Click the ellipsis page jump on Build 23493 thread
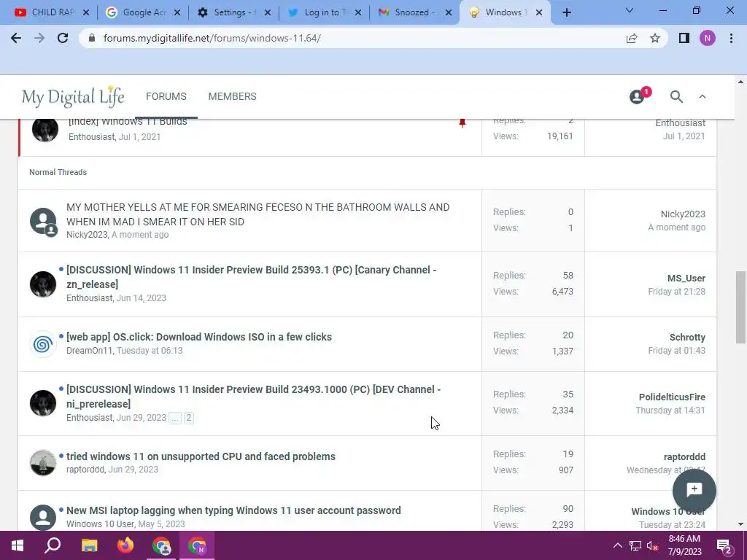Screen dimensions: 747x560 [175, 418]
